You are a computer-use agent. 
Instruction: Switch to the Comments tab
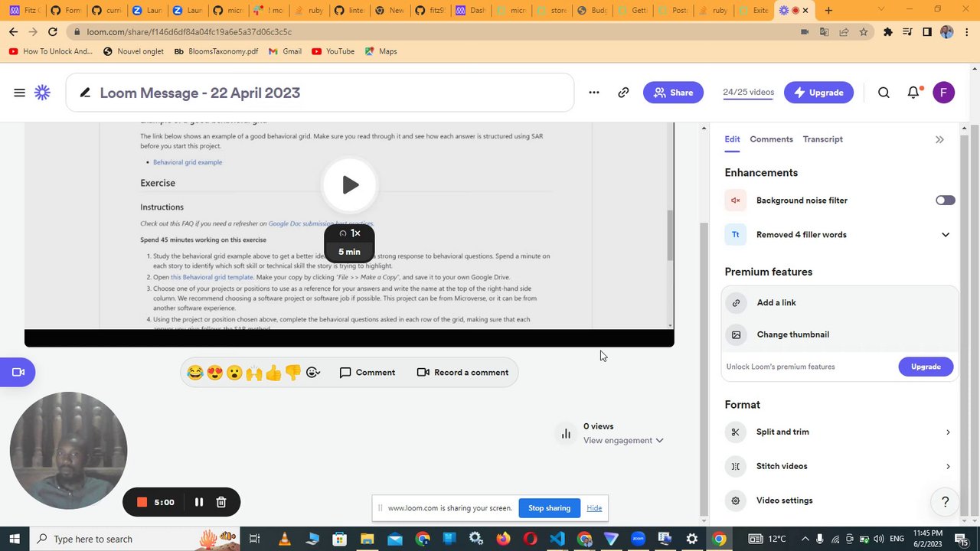[771, 139]
